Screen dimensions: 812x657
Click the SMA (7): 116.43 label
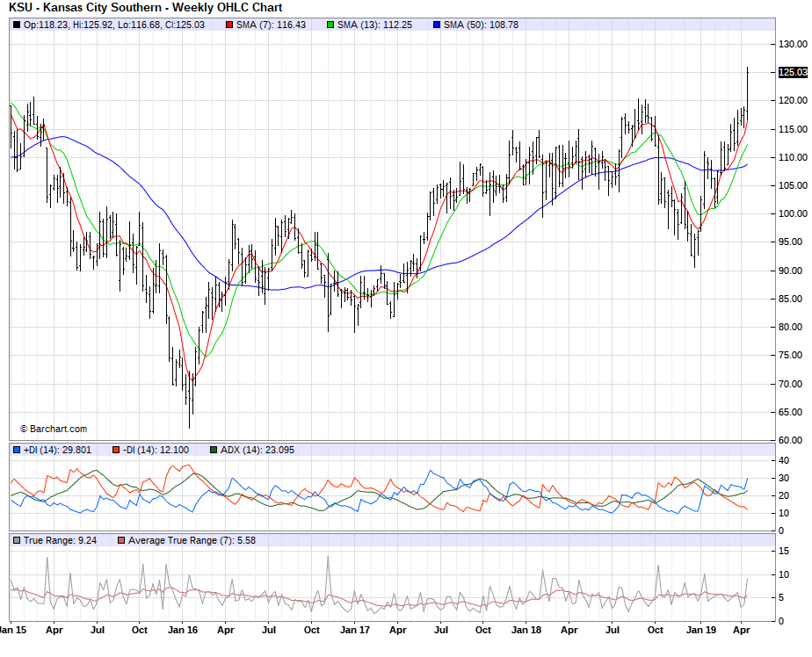point(271,25)
